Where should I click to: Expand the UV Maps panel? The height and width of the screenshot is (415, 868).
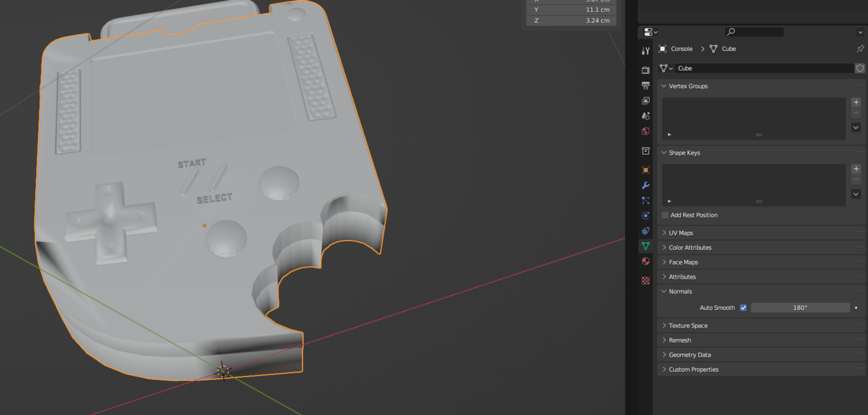point(664,233)
